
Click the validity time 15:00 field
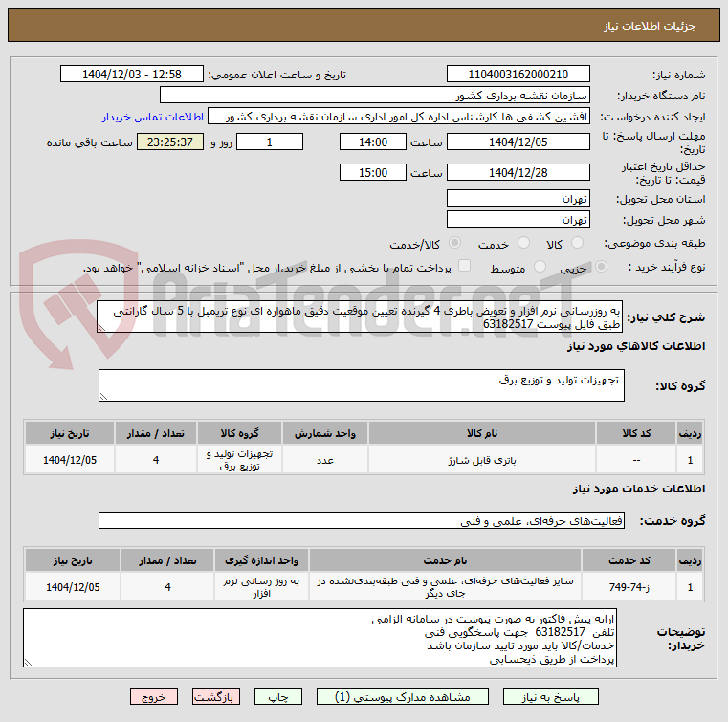tap(373, 172)
